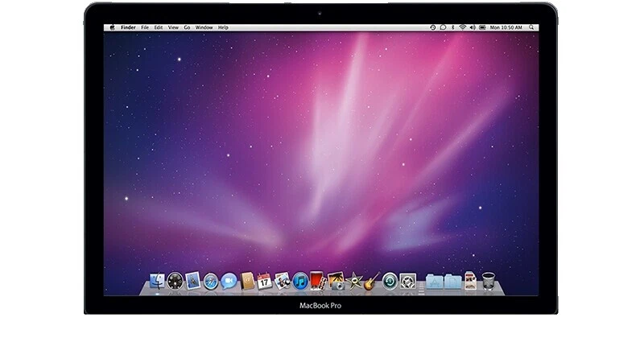Open iPhoto from the dock
Viewport: 644px width, 346px height.
point(283,281)
